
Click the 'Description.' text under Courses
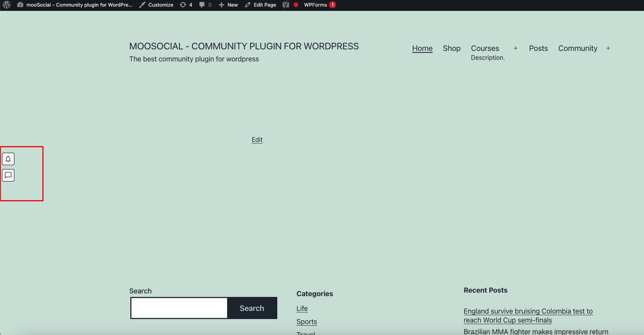488,58
